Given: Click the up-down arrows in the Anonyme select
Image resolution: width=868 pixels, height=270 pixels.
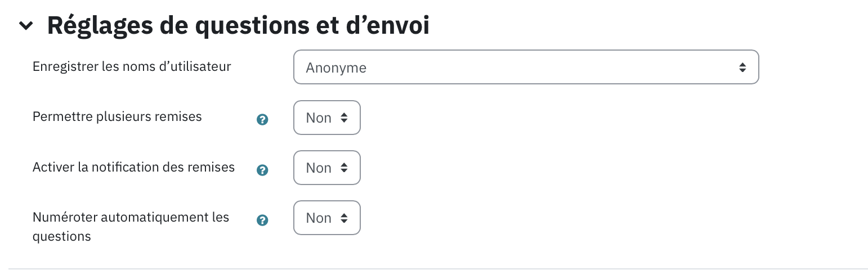Looking at the screenshot, I should (x=742, y=67).
